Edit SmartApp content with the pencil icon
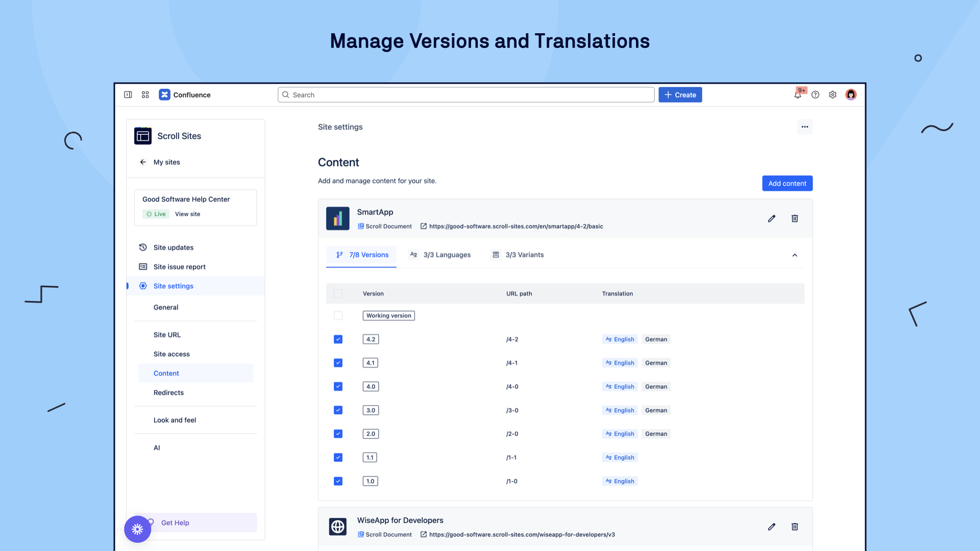The height and width of the screenshot is (551, 980). tap(771, 218)
